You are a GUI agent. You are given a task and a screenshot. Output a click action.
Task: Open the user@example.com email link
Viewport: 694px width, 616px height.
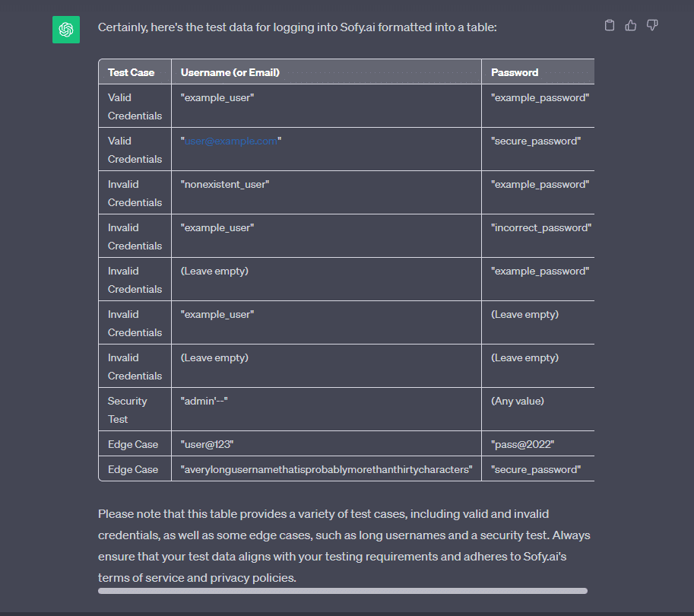point(230,141)
